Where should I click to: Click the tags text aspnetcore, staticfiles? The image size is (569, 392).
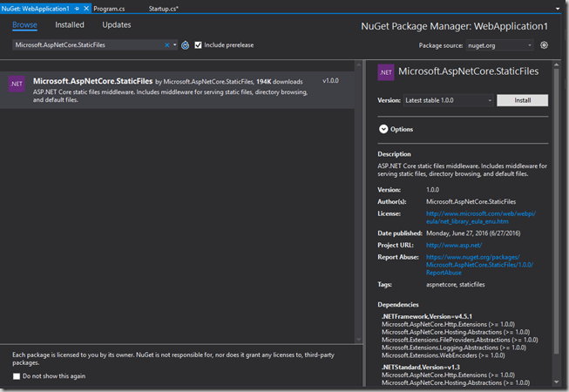(x=456, y=285)
